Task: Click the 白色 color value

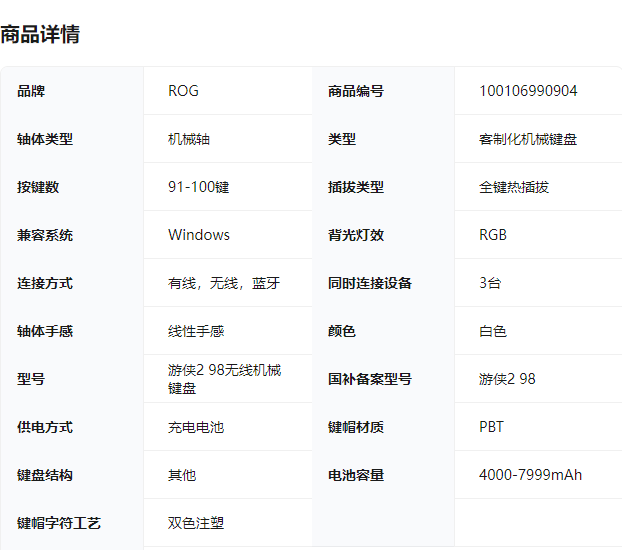Action: click(493, 331)
